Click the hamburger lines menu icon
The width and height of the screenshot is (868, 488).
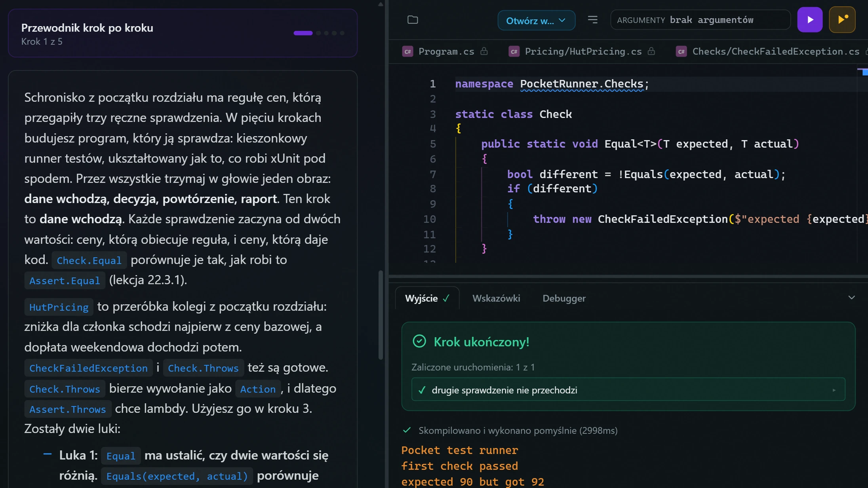[x=592, y=20]
